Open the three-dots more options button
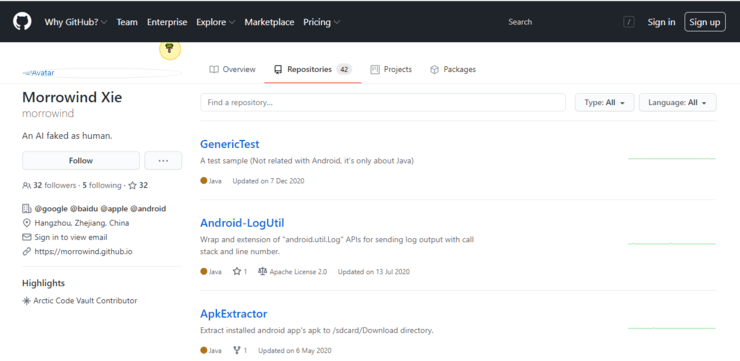Viewport: 740px width, 361px height. tap(163, 160)
